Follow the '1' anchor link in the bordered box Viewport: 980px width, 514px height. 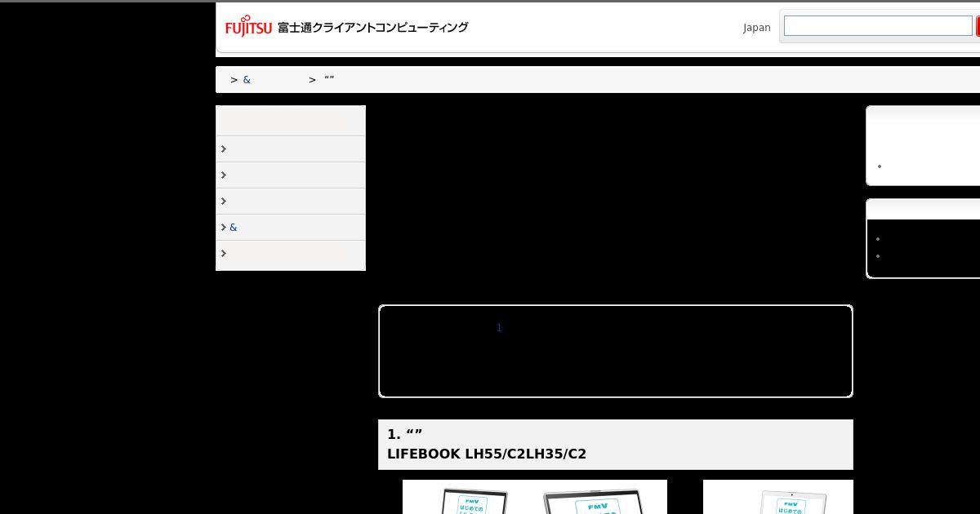click(499, 328)
